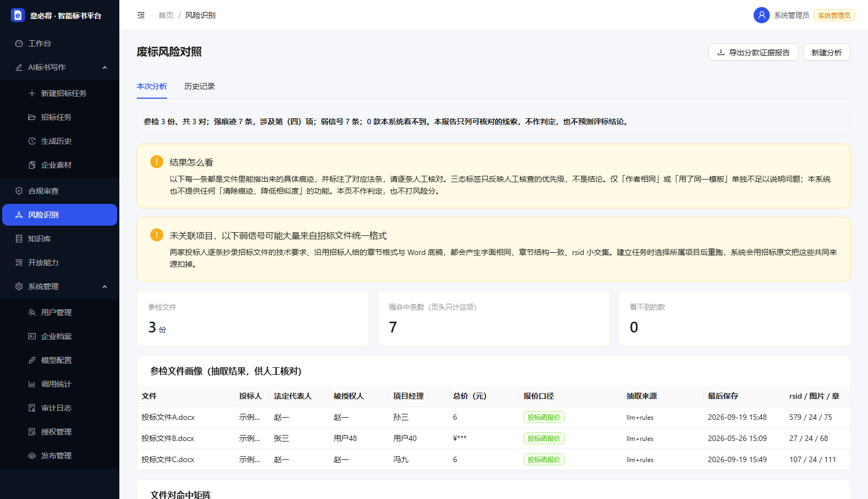The height and width of the screenshot is (499, 868).
Task: Open 发布管理 icon
Action: click(32, 456)
